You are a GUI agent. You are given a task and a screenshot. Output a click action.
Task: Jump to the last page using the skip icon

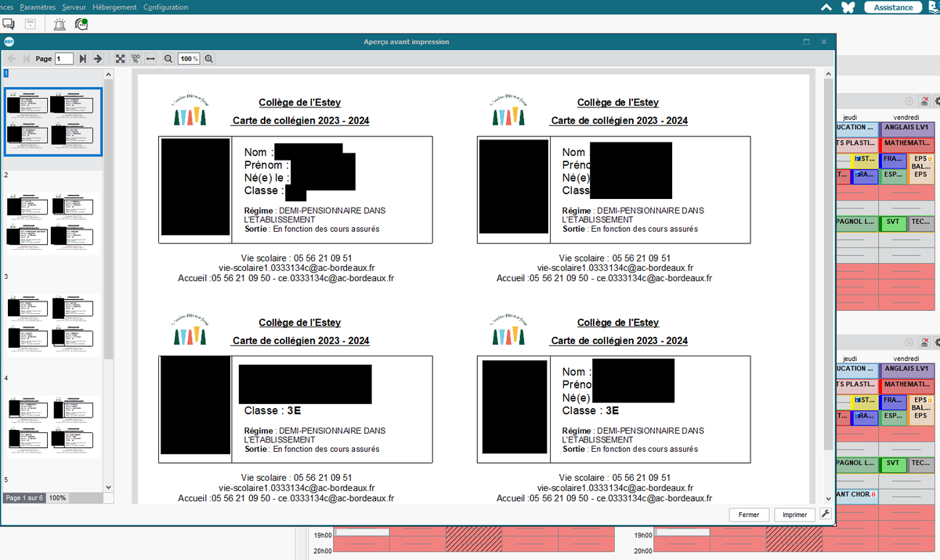pos(82,58)
